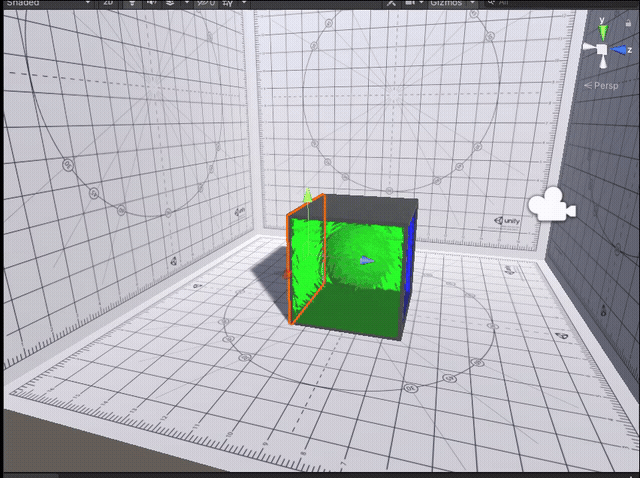Toggle hidden objects visibility counter

coord(206,3)
